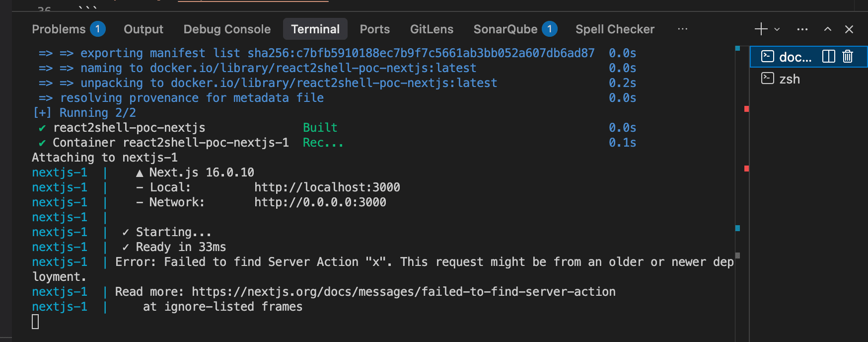Open the GitLens tab

tap(432, 29)
